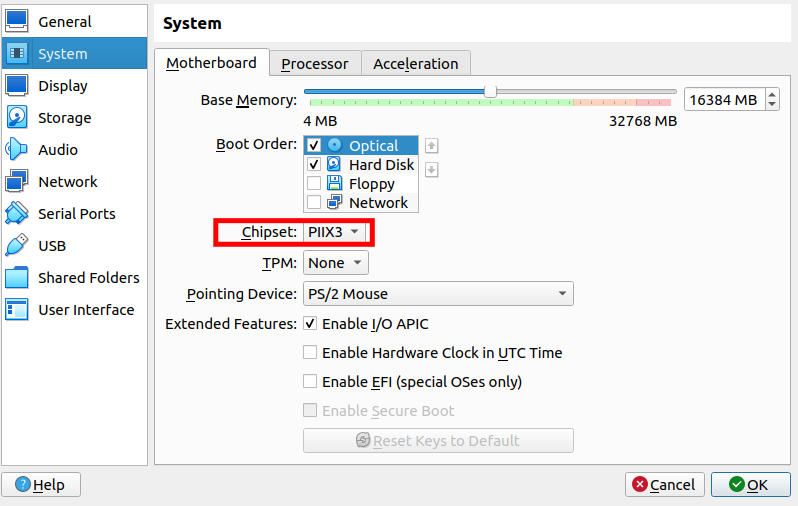Image resolution: width=798 pixels, height=506 pixels.
Task: Open the TPM None dropdown
Action: (x=335, y=263)
